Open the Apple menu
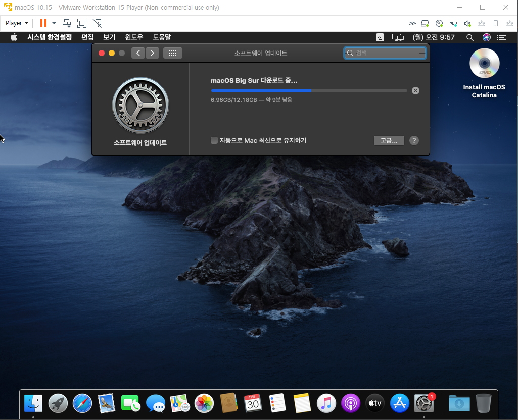This screenshot has width=518, height=420. coord(14,37)
